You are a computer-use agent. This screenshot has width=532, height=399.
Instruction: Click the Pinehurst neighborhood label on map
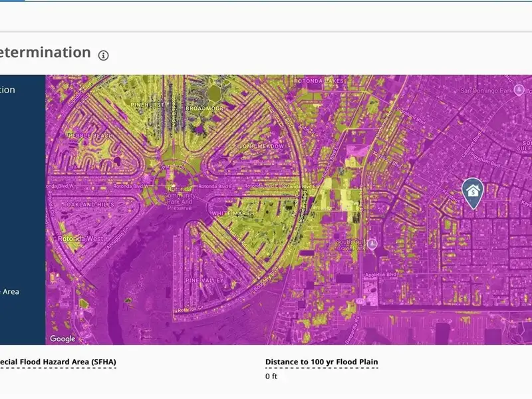pos(147,104)
